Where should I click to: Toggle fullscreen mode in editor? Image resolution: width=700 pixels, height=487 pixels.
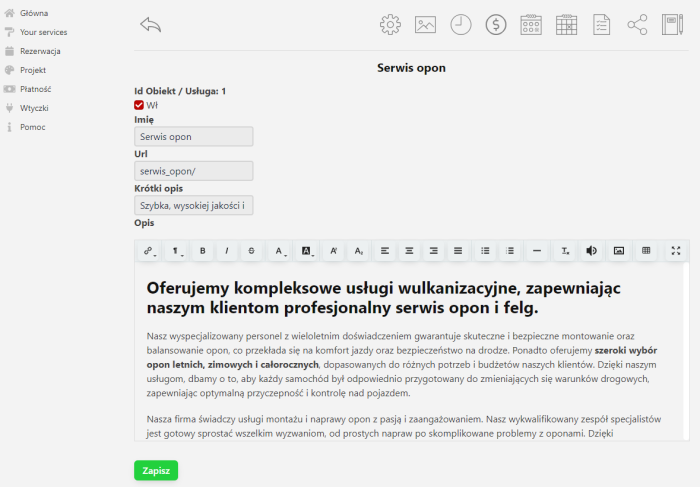pos(676,251)
